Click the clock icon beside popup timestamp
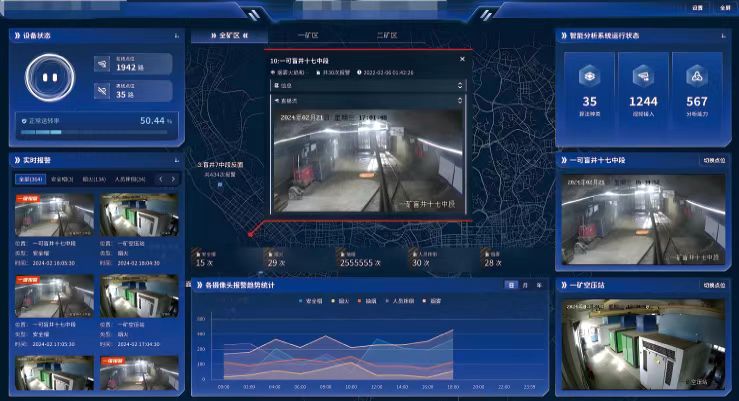 [359, 73]
